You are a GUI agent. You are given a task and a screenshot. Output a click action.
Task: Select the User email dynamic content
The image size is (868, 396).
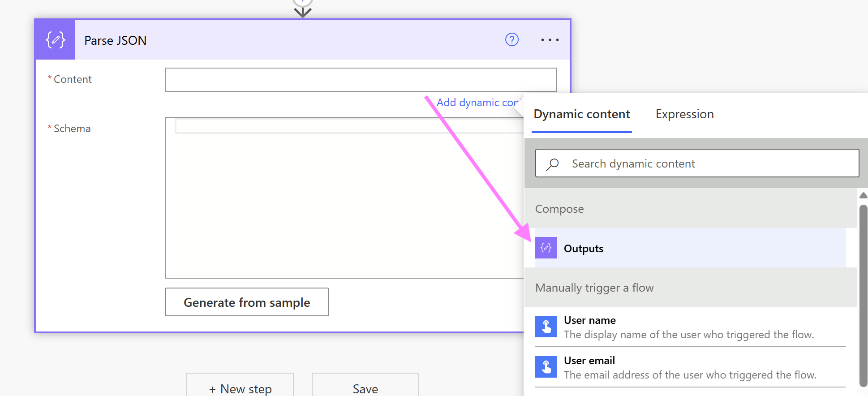tap(690, 367)
